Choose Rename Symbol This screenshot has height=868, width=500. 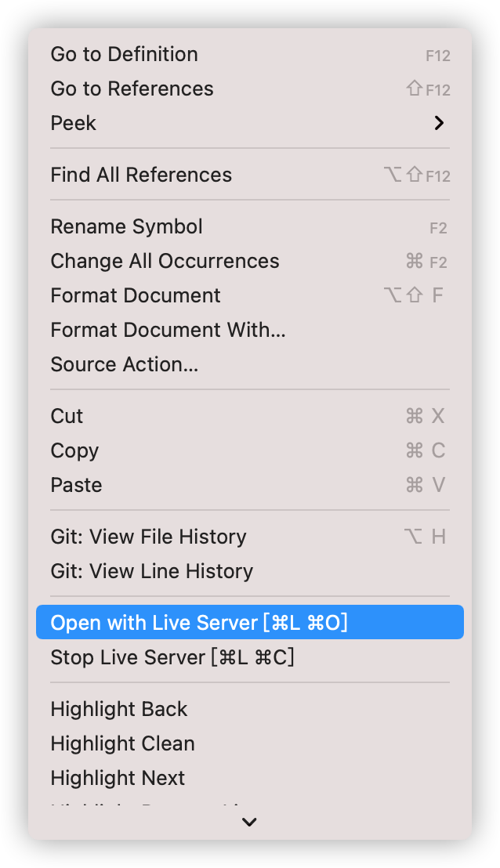[250, 227]
